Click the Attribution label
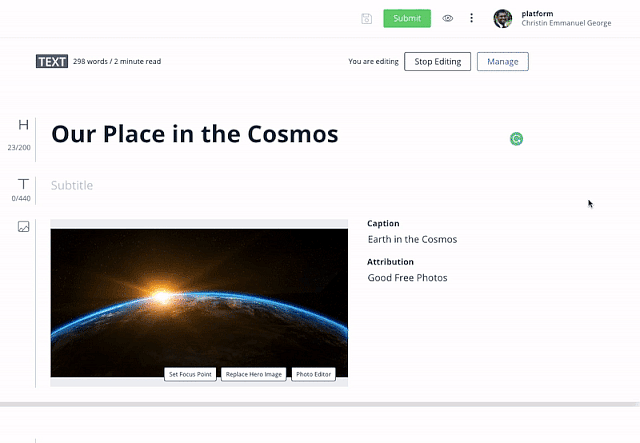Screen dimensions: 640x443 tap(390, 262)
